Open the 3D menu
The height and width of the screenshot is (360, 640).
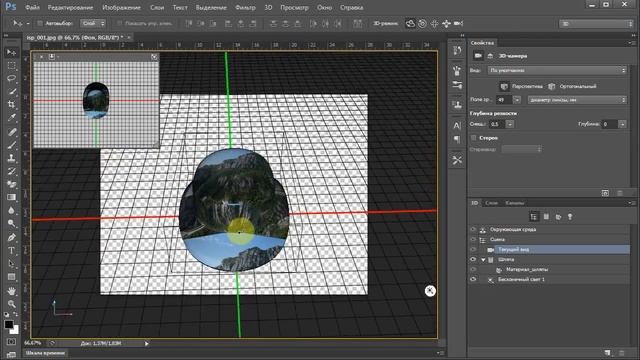(268, 7)
